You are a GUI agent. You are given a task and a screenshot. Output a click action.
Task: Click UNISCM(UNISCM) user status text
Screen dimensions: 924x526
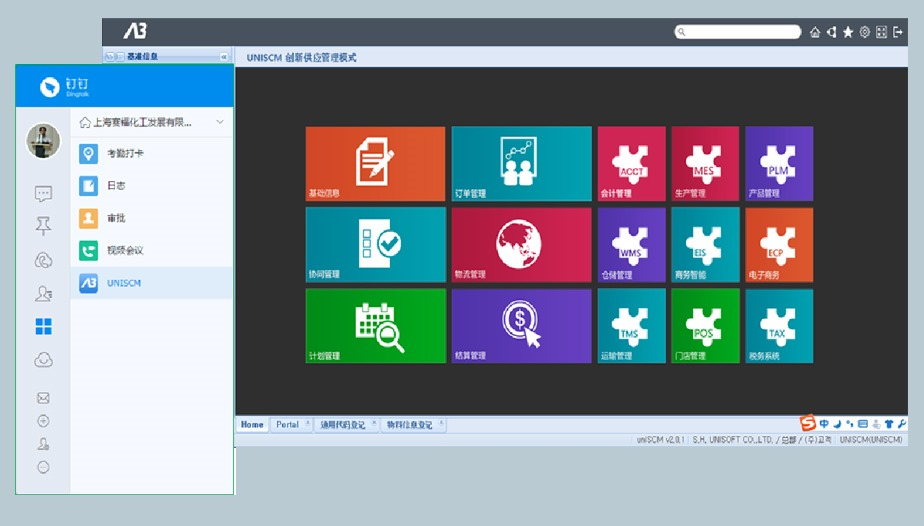[871, 440]
